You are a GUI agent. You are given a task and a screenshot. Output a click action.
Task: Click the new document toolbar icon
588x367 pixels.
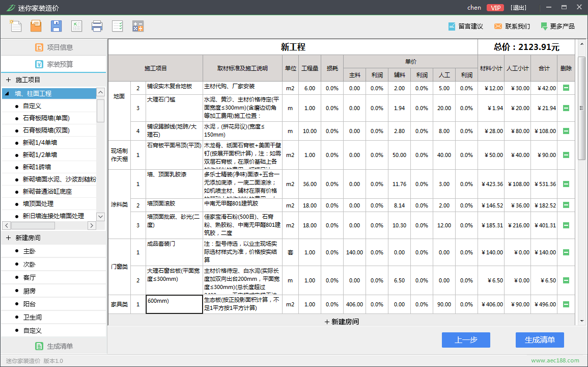pos(15,26)
